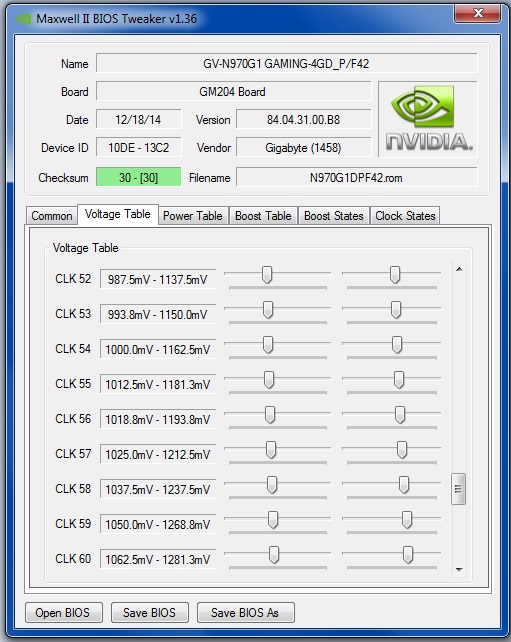Screen dimensions: 511x642
Task: Close the Maxwell II BIOS Tweaker window
Action: pos(477,14)
